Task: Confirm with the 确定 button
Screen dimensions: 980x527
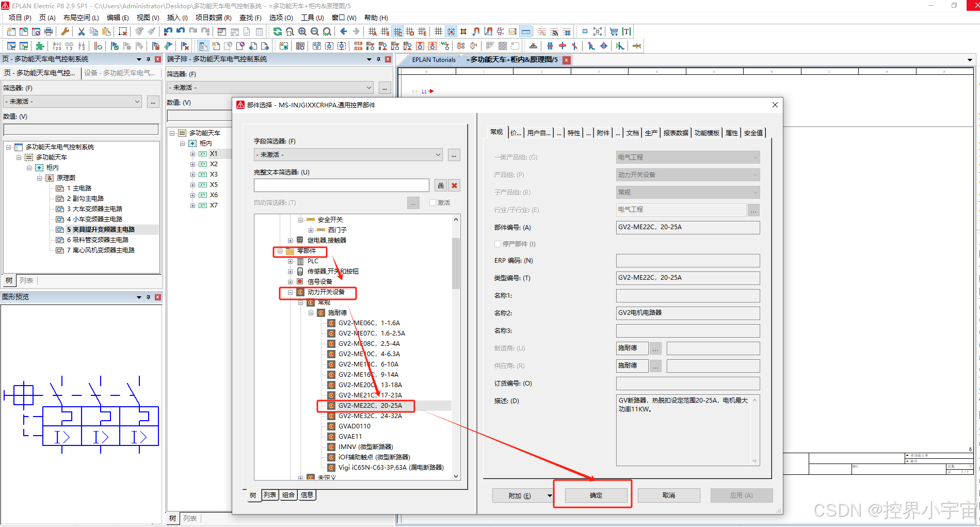Action: tap(596, 496)
